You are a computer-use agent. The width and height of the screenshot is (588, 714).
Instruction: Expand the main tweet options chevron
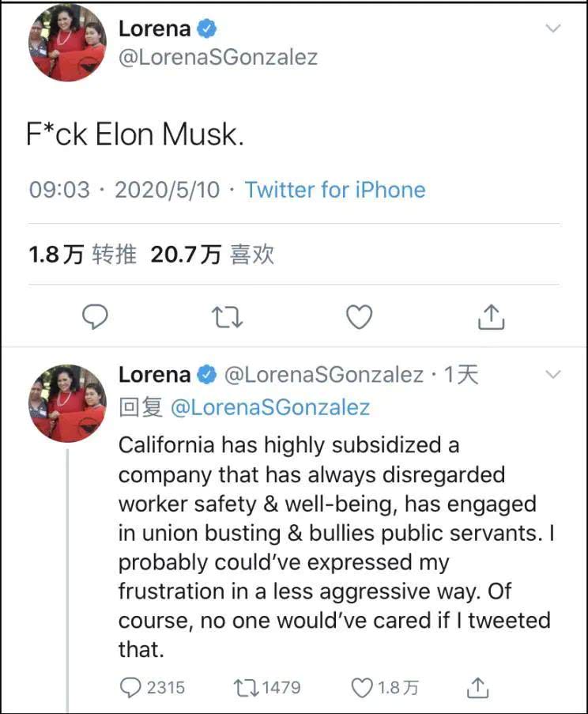tap(553, 28)
